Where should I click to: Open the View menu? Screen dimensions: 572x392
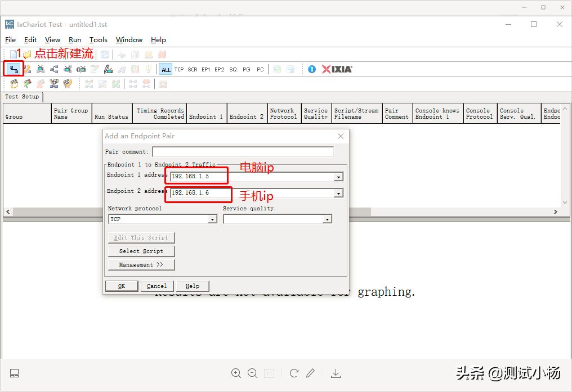pyautogui.click(x=52, y=40)
